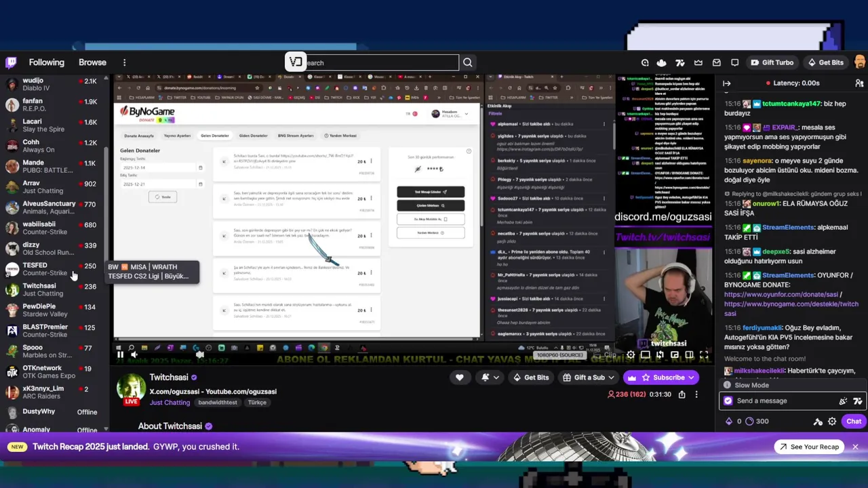Open the top nav more menu
This screenshot has width=868, height=488.
coord(124,62)
